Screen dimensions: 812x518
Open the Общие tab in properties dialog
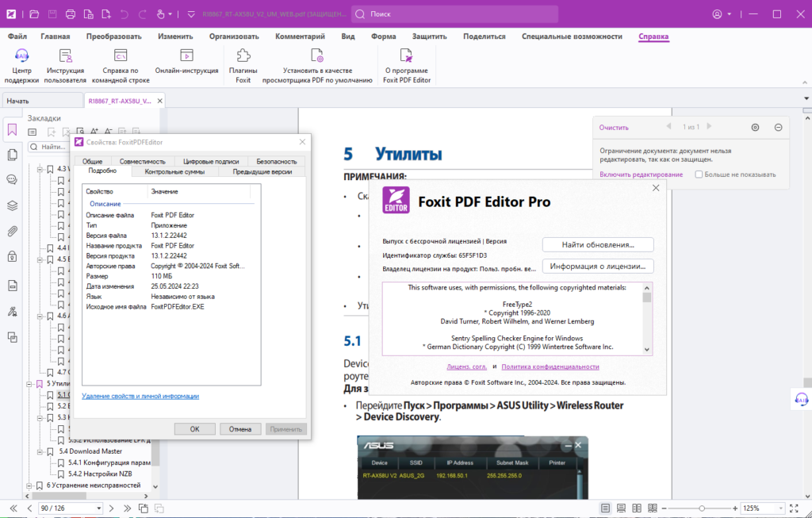93,162
